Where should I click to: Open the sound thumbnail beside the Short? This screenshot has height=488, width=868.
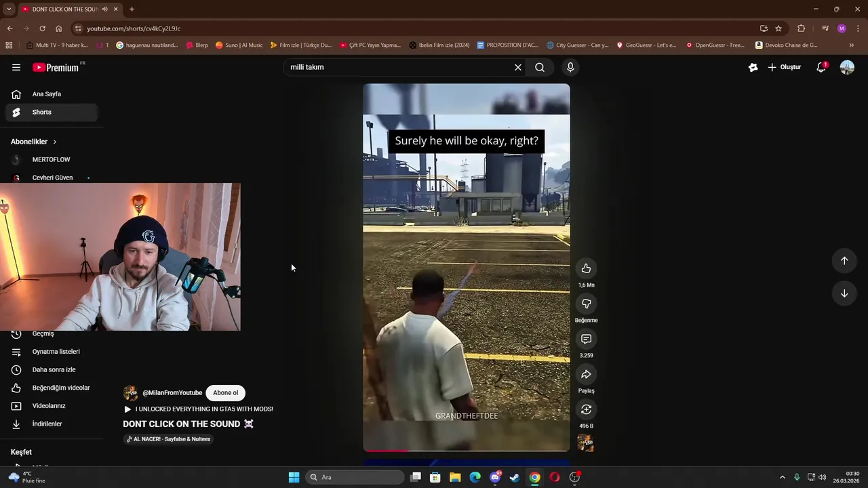pos(585,443)
